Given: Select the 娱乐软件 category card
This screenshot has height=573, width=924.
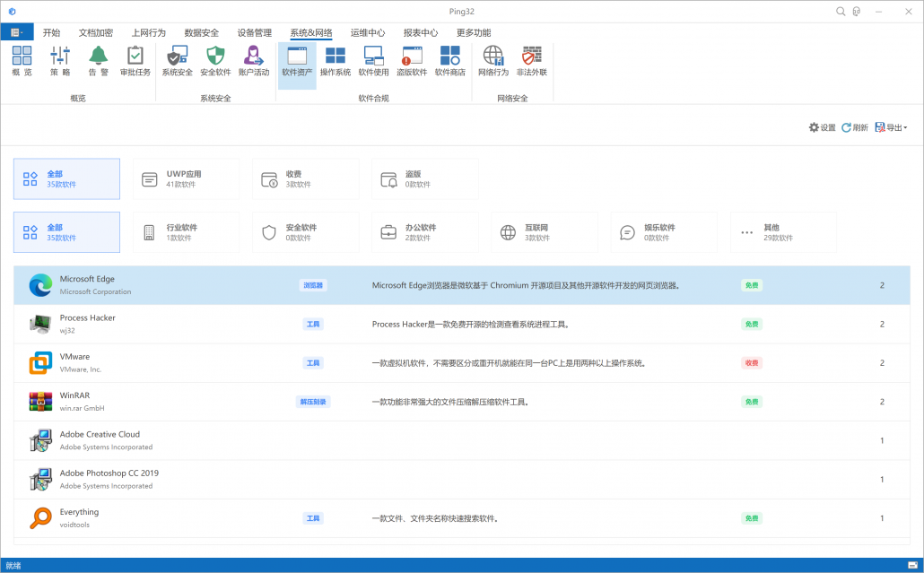Looking at the screenshot, I should point(664,232).
